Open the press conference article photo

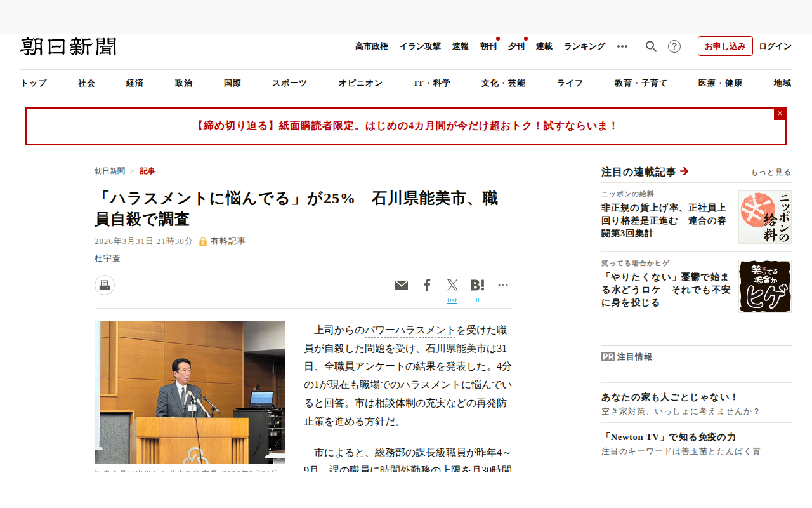coord(190,392)
